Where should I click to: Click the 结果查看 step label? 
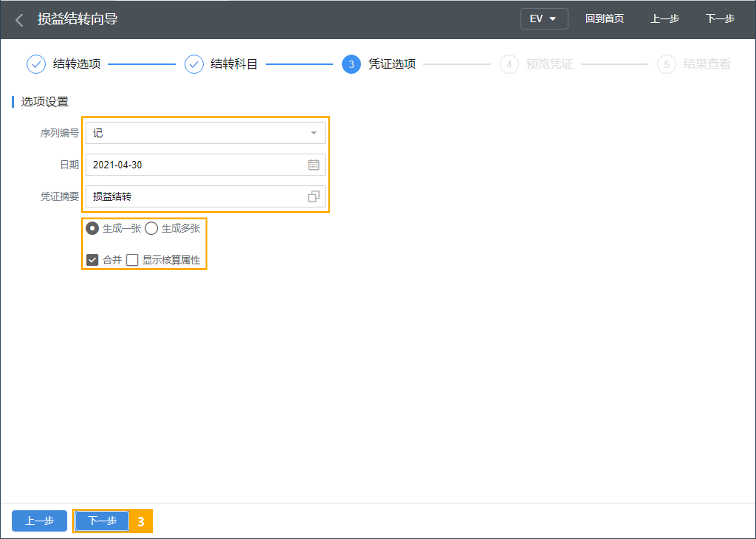coord(707,64)
